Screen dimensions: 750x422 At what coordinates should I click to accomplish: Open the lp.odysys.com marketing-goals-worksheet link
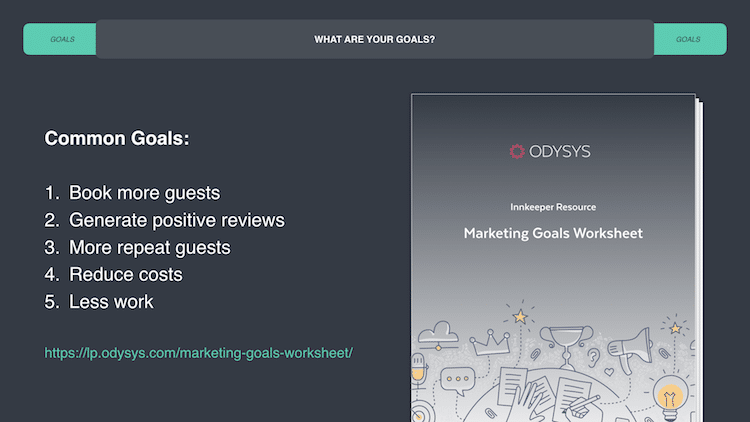click(199, 353)
